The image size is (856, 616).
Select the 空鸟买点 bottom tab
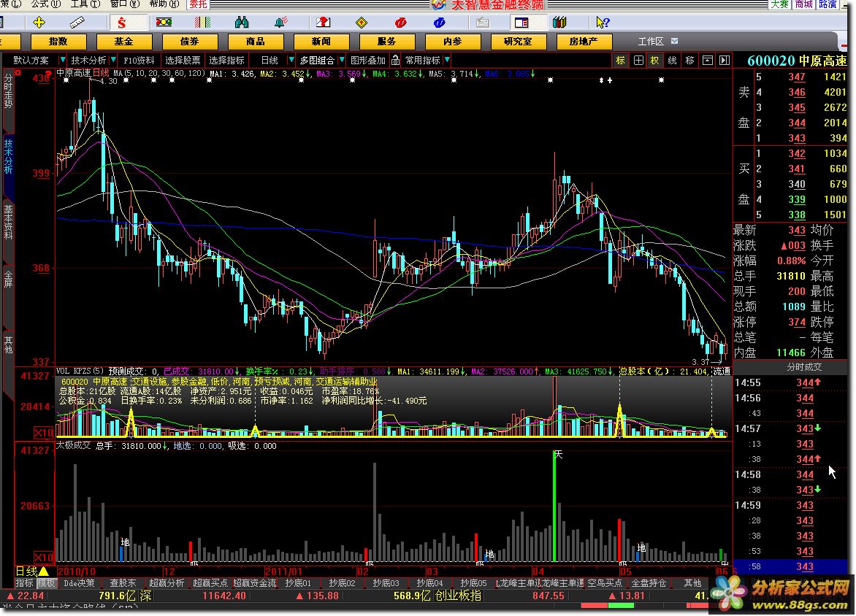pyautogui.click(x=604, y=583)
